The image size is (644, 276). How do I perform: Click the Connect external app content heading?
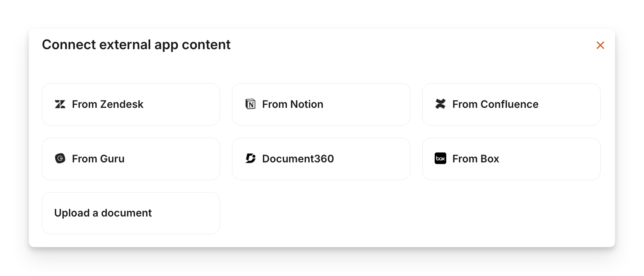click(x=136, y=45)
